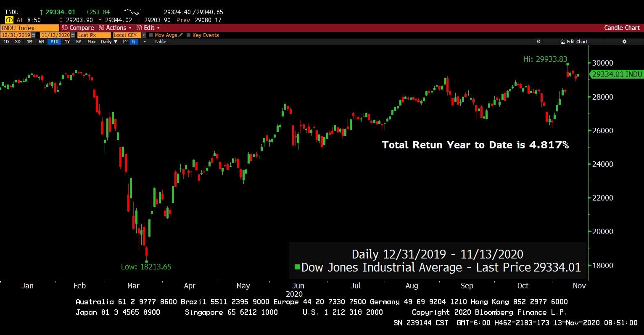Collapse panel with double left chevron
644x335 pixels.
point(538,42)
